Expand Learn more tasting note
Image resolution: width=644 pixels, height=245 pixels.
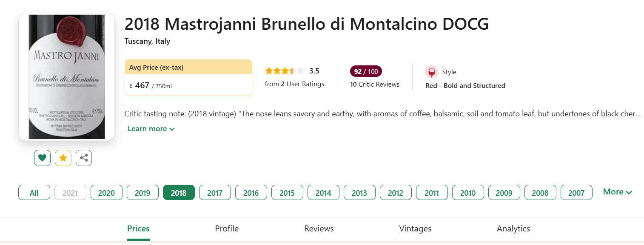click(151, 129)
